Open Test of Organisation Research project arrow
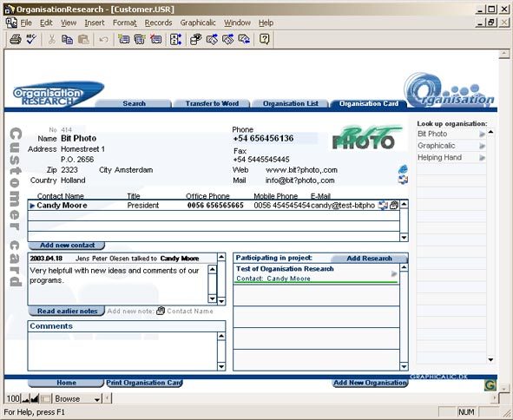 (x=394, y=274)
